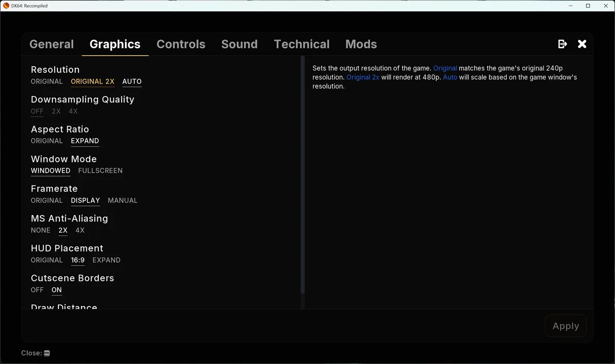The width and height of the screenshot is (615, 364).
Task: Click the HUD Placement label
Action: [x=67, y=248]
